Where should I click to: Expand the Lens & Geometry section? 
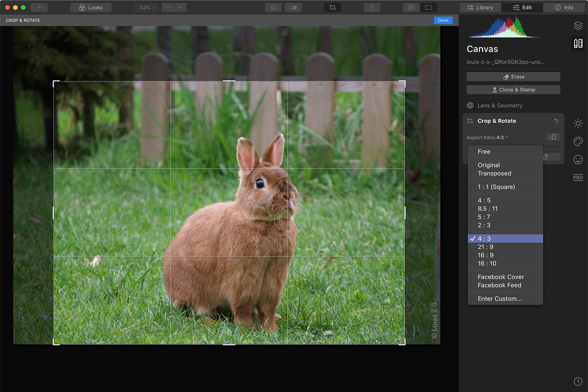499,105
